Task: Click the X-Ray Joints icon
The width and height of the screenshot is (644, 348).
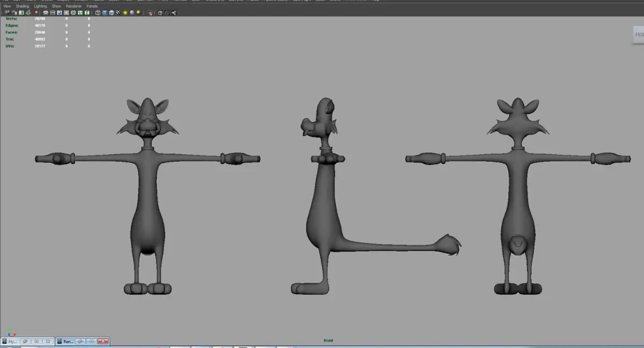Action: (174, 13)
